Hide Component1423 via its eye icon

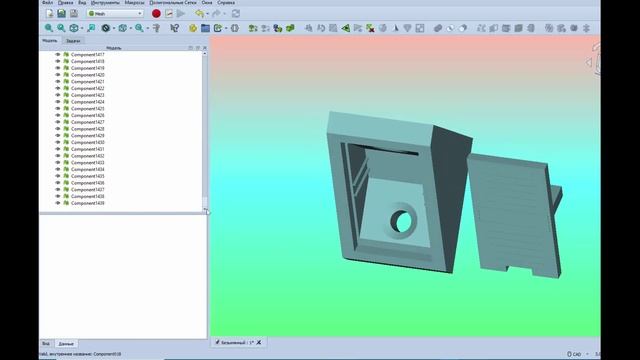58,95
